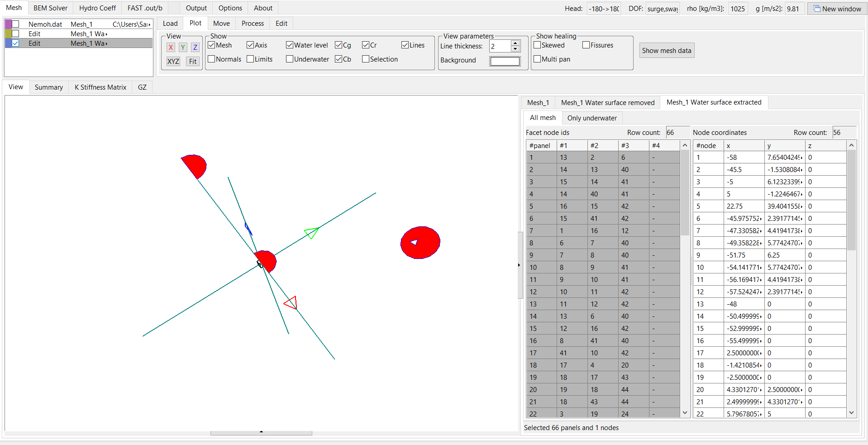
Task: Switch to the Only underwater tab
Action: [x=591, y=118]
